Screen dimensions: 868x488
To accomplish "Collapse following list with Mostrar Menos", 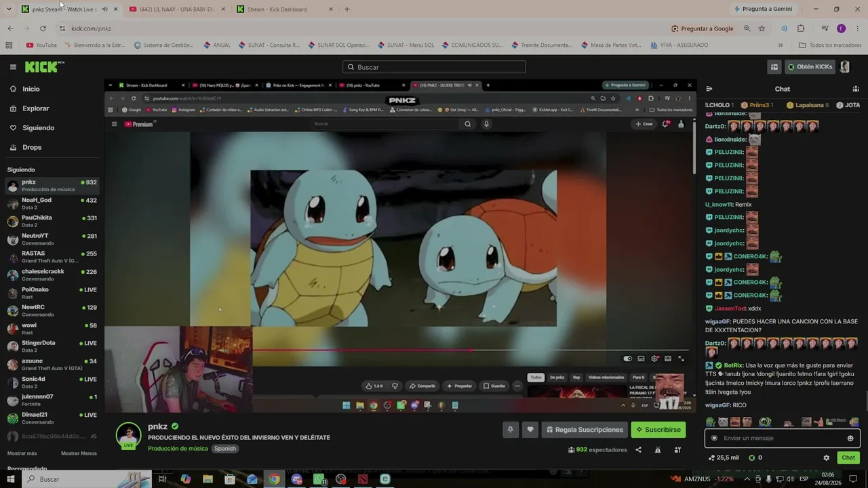I will point(79,453).
